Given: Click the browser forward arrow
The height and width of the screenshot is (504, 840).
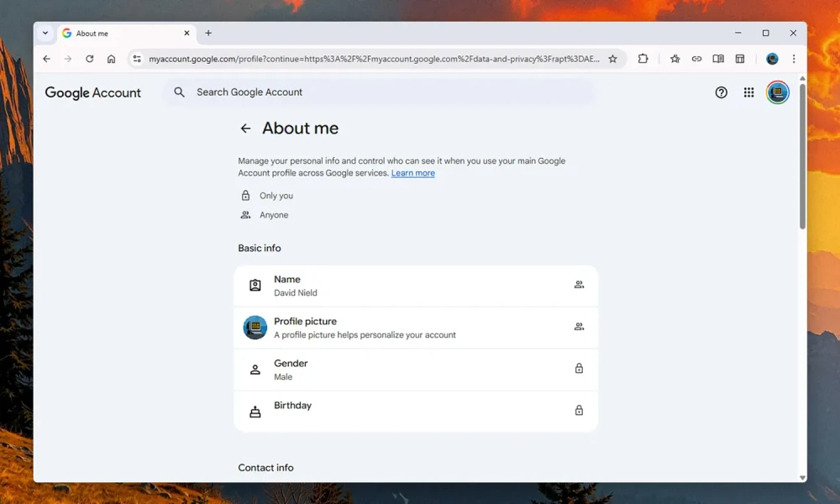Looking at the screenshot, I should pyautogui.click(x=67, y=59).
